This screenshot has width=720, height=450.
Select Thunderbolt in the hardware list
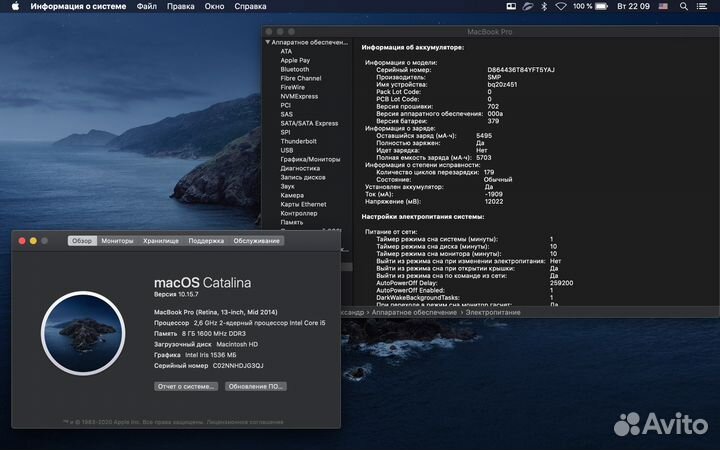298,141
